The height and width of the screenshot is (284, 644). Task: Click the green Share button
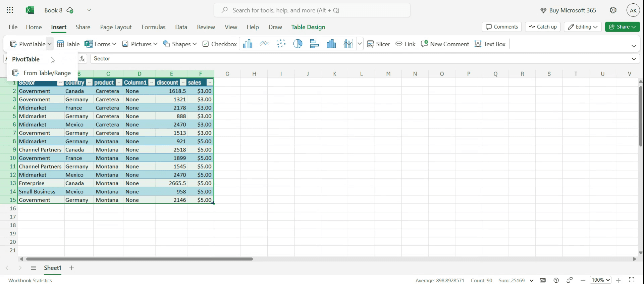click(x=623, y=27)
